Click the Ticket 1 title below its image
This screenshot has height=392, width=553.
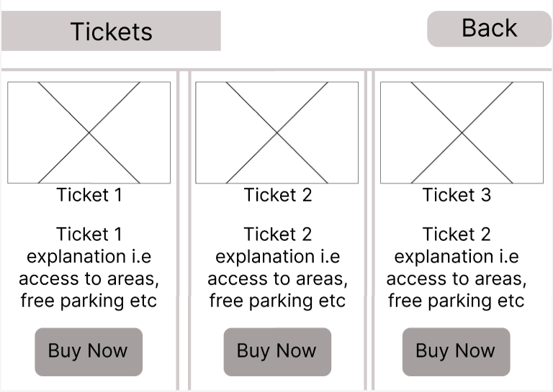[89, 195]
